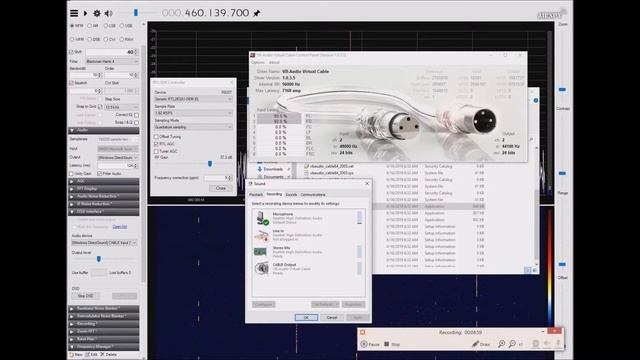640x360 pixels.
Task: Click first zoom magnifier in recorder bar
Action: 502,344
